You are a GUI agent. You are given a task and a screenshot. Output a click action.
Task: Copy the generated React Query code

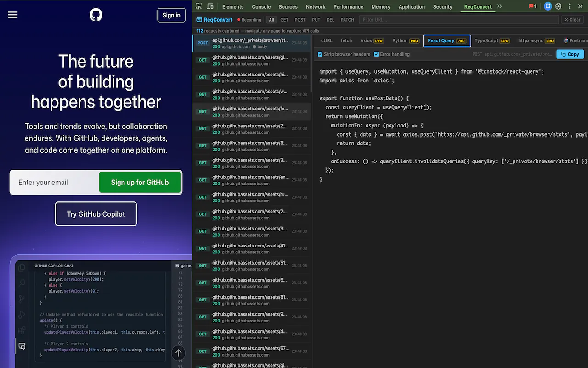tap(570, 54)
